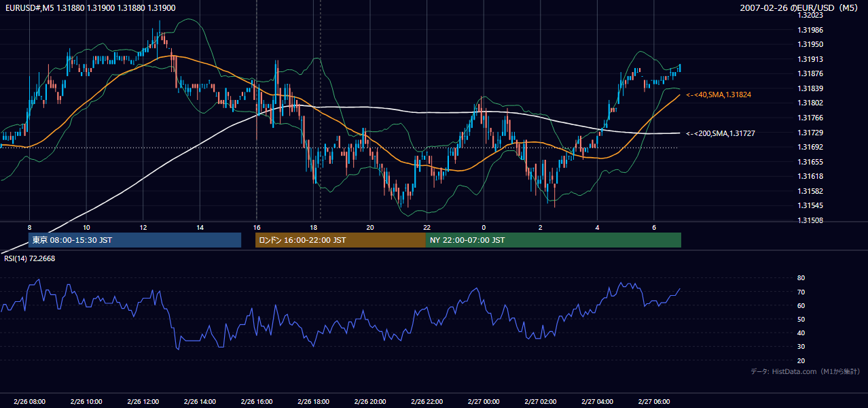
Task: Click hour tick '6' under price chart
Action: (653, 227)
